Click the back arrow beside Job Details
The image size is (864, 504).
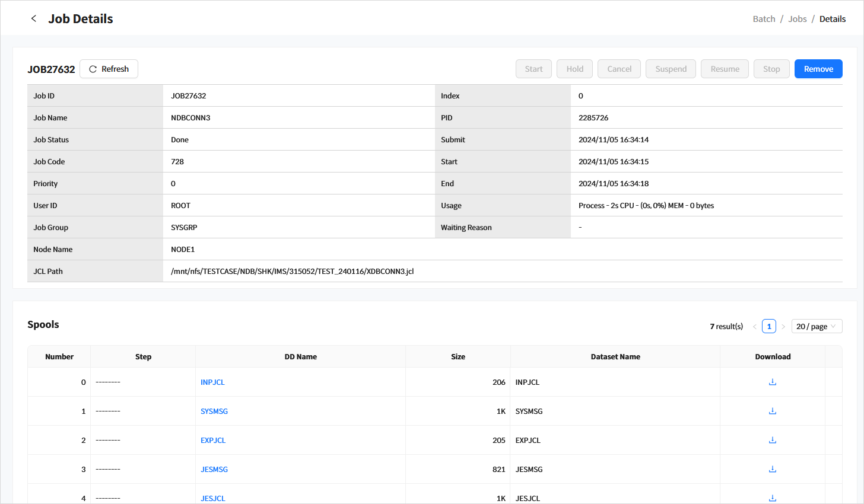(x=34, y=18)
